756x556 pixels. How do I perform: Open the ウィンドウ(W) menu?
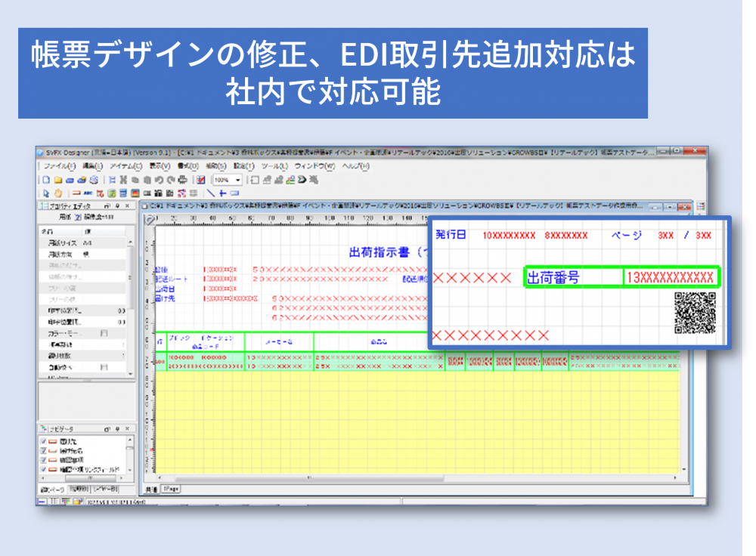click(x=314, y=166)
